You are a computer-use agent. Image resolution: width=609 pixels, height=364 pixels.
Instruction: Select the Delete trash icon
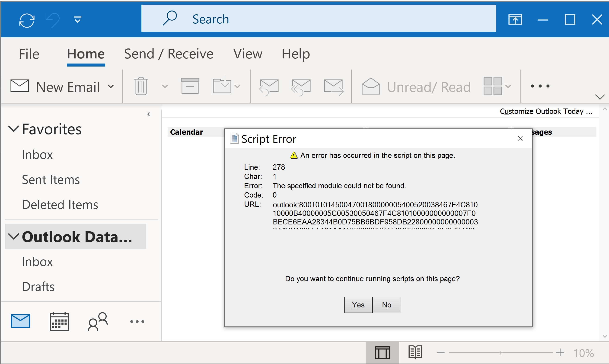point(140,86)
